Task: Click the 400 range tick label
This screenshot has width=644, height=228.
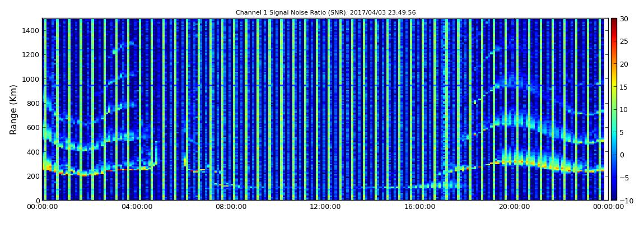Action: pyautogui.click(x=33, y=152)
